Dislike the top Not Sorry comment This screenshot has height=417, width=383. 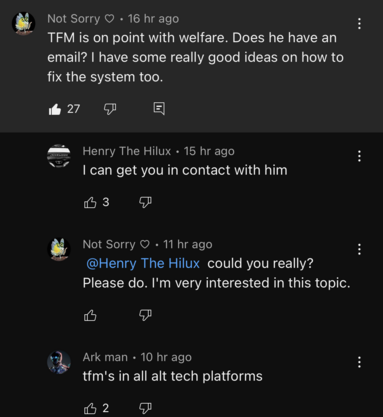coord(110,109)
